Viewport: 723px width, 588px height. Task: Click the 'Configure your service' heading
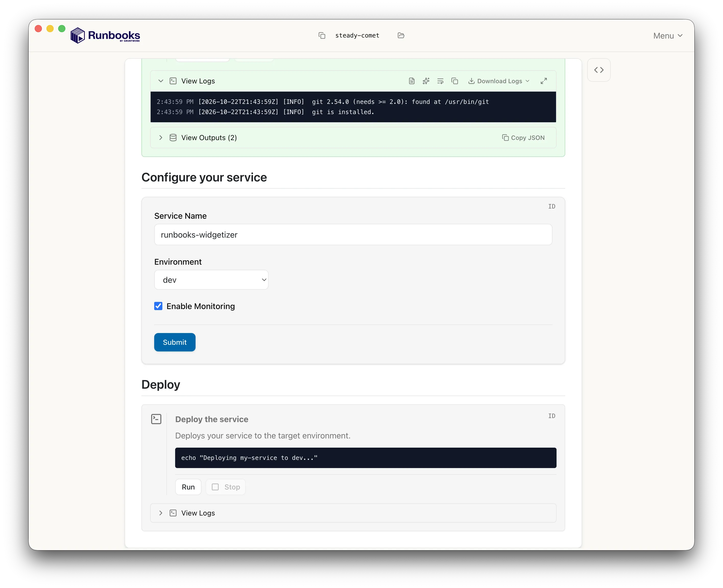[x=204, y=177]
